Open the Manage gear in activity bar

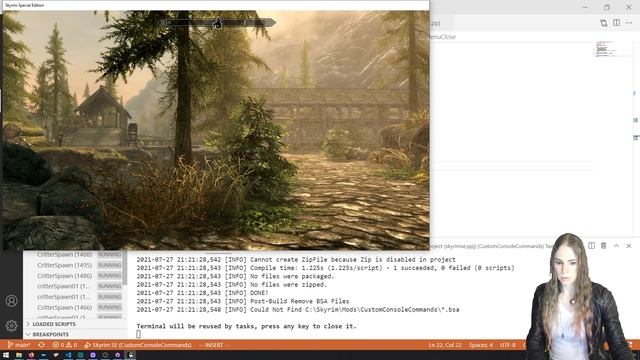pyautogui.click(x=11, y=326)
